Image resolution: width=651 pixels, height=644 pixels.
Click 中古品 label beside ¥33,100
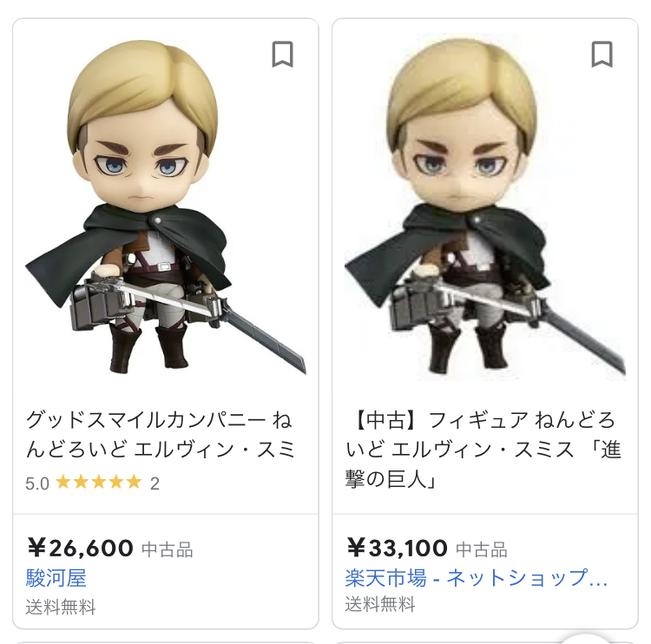482,549
